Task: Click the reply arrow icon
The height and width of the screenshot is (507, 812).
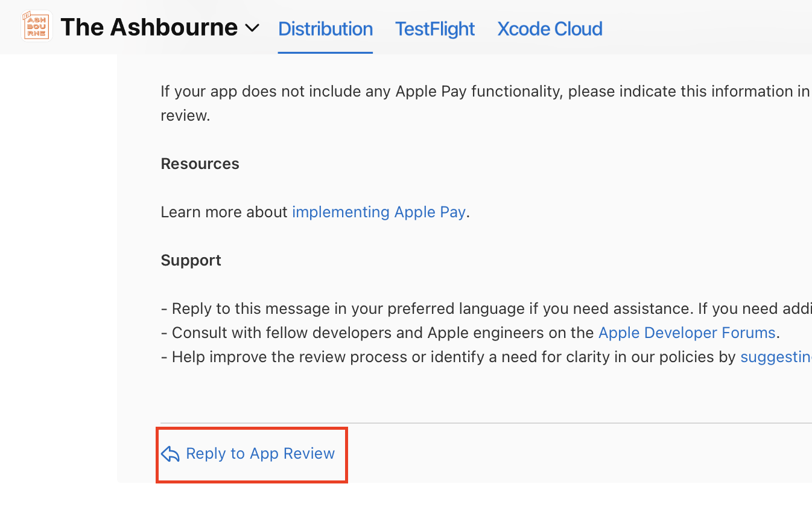Action: (x=171, y=454)
